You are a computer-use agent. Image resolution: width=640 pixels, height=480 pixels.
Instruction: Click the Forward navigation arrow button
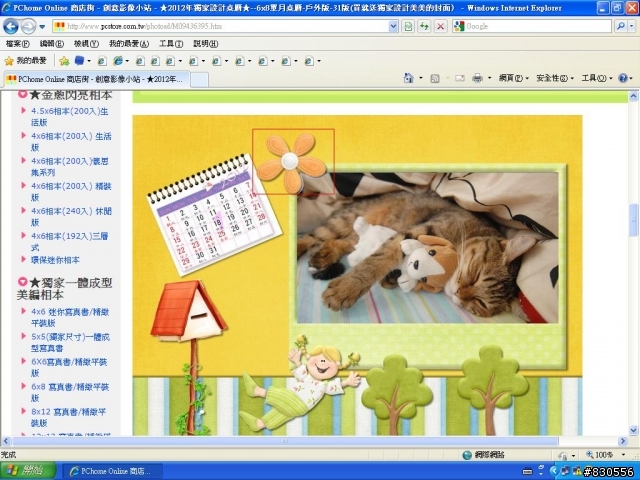[28, 27]
